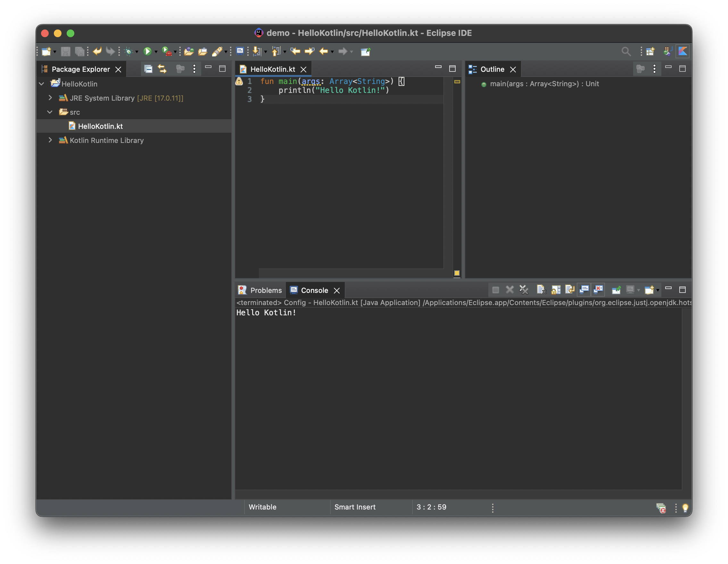This screenshot has height=564, width=728.
Task: Open the Run button dropdown arrow
Action: pyautogui.click(x=156, y=52)
